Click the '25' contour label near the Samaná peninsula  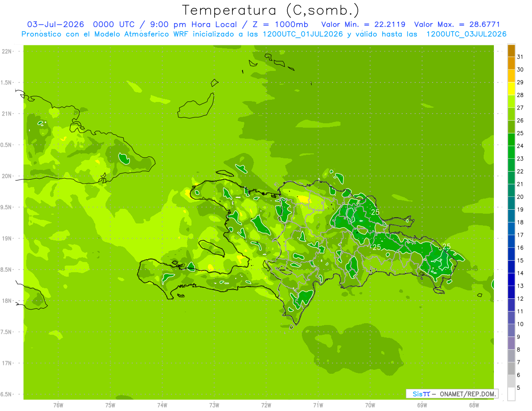[x=376, y=212]
